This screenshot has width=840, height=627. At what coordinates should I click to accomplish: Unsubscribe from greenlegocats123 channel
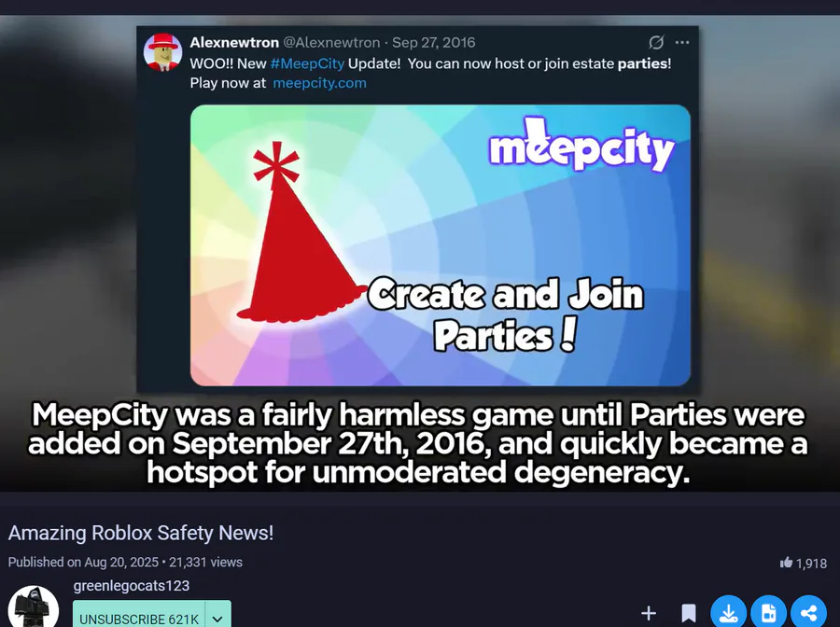pos(139,617)
